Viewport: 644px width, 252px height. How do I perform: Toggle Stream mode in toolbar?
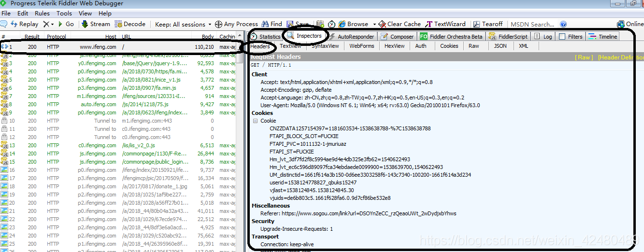[x=96, y=24]
